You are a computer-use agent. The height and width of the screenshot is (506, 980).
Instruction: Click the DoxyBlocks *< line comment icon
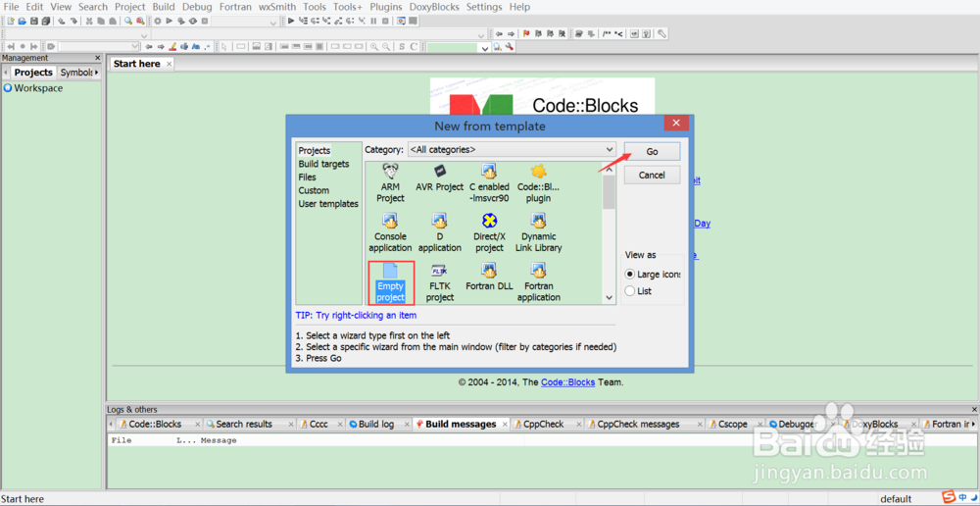[618, 33]
